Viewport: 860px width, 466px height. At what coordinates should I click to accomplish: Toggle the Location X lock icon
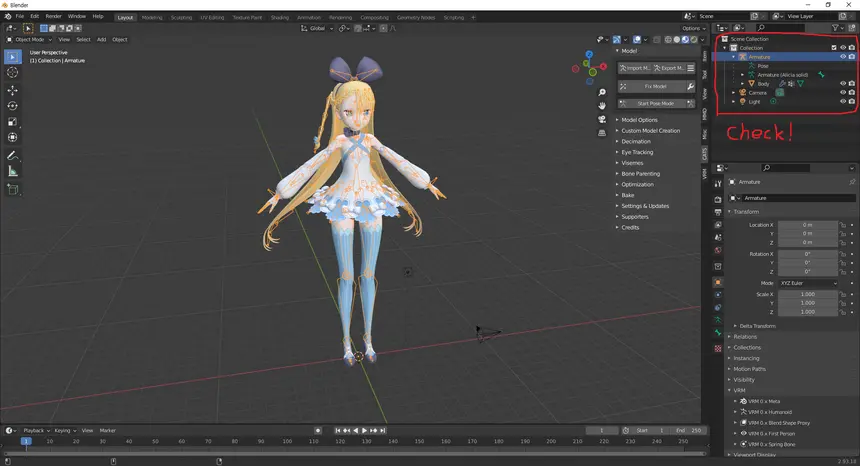click(843, 225)
